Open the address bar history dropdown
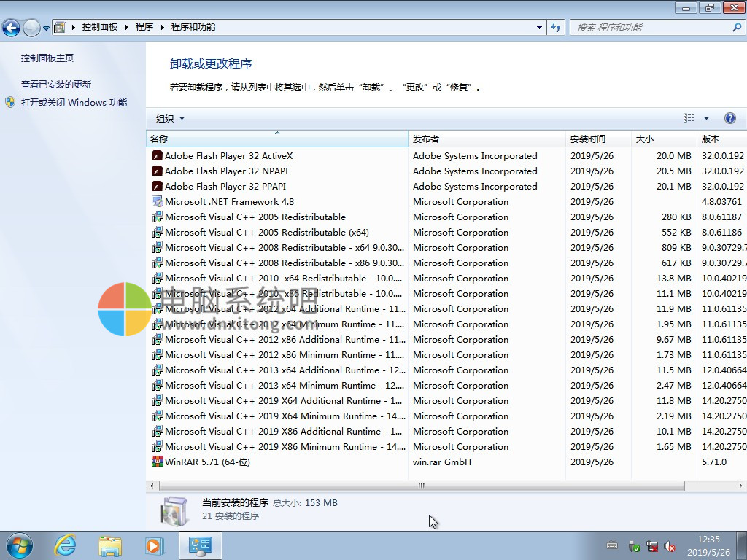 [539, 28]
